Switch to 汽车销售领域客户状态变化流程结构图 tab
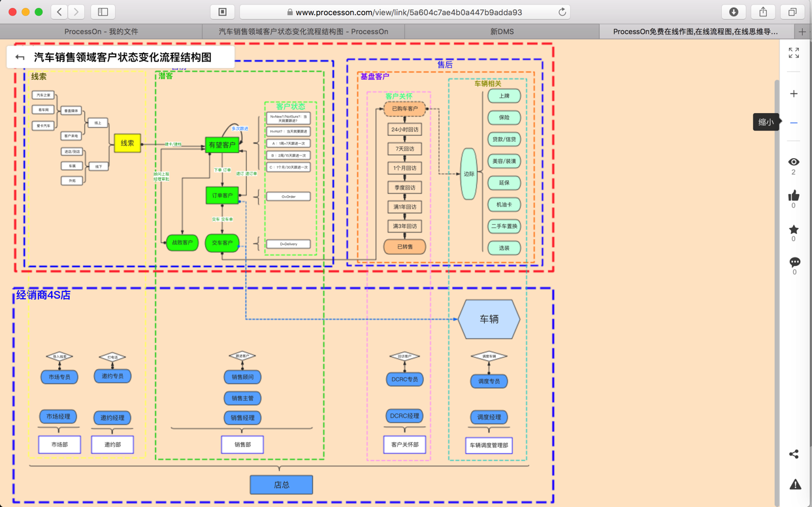Image resolution: width=812 pixels, height=507 pixels. pos(303,31)
